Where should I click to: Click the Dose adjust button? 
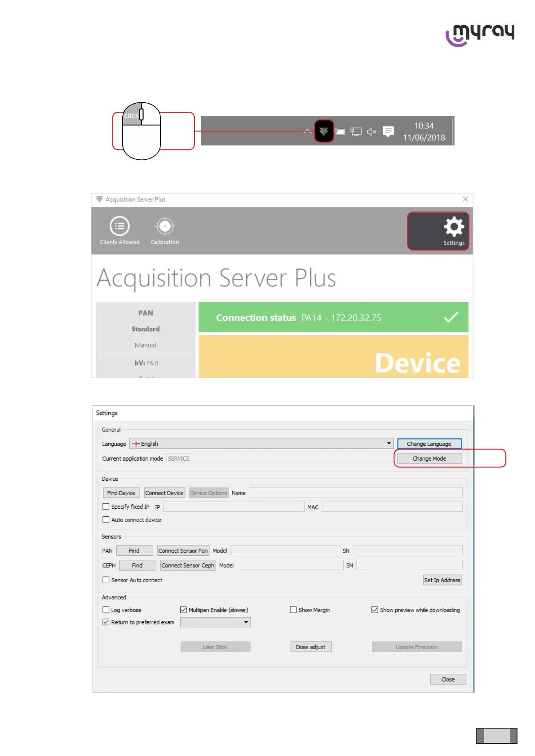click(x=311, y=647)
